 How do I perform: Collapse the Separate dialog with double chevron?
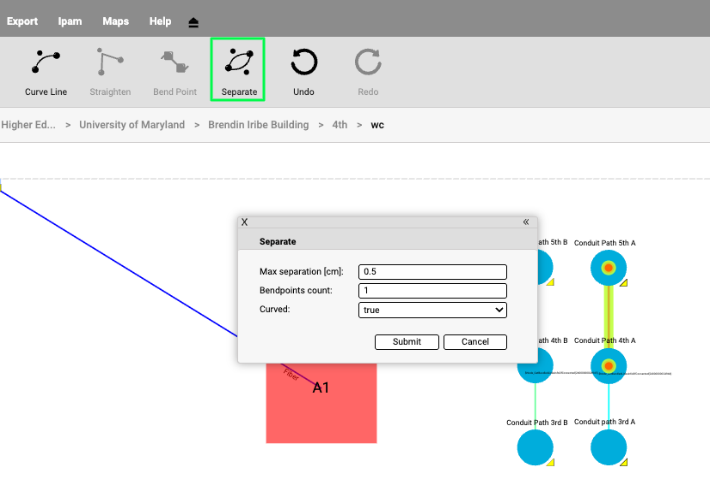click(526, 222)
